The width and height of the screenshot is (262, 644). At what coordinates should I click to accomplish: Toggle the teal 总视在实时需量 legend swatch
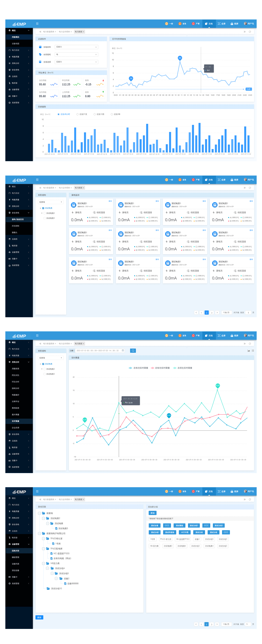[x=175, y=368]
